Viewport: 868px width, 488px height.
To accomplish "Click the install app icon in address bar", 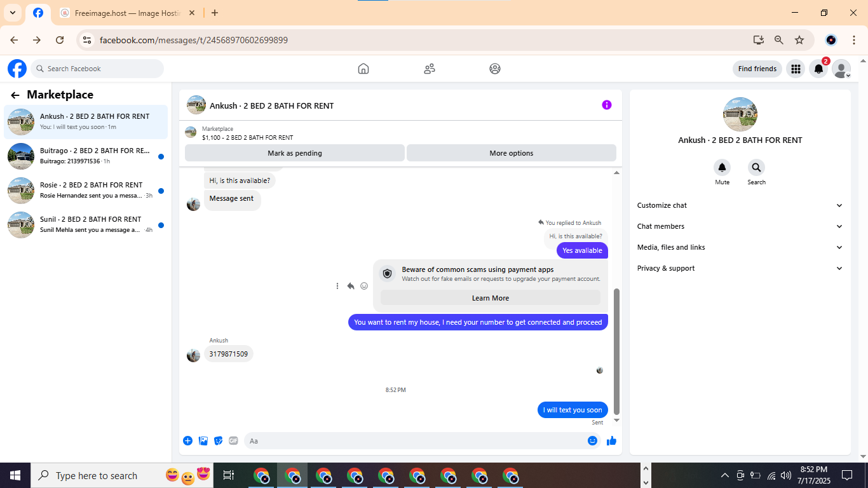I will click(x=759, y=40).
